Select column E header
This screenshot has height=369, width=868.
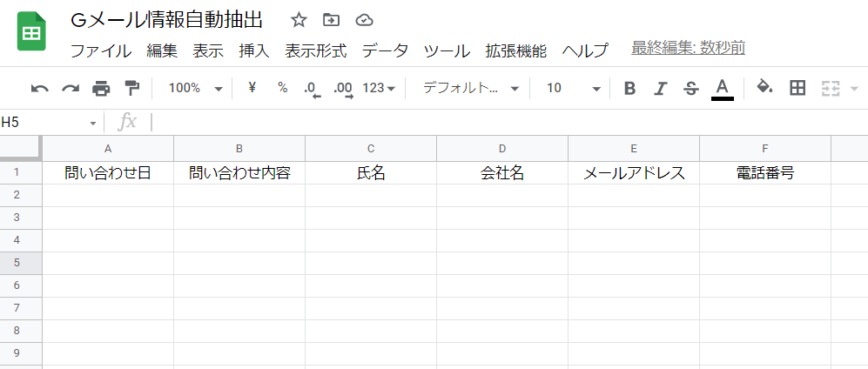[634, 148]
